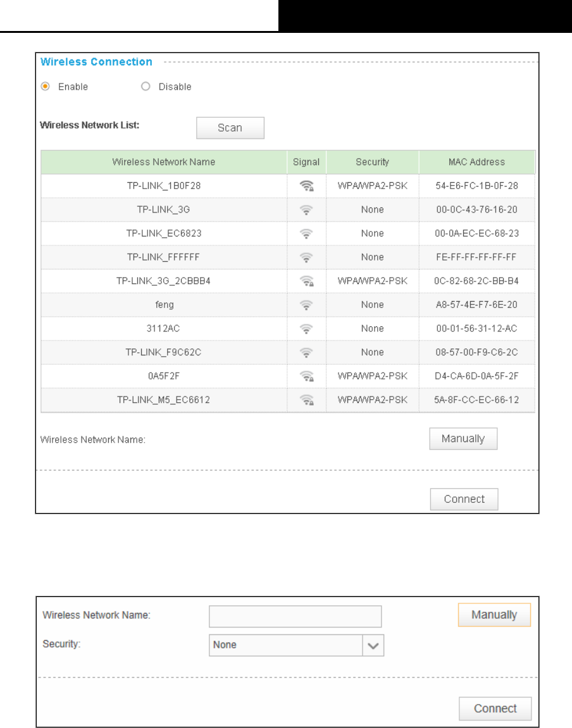Click signal icon in feng row
This screenshot has width=572, height=728.
point(306,305)
